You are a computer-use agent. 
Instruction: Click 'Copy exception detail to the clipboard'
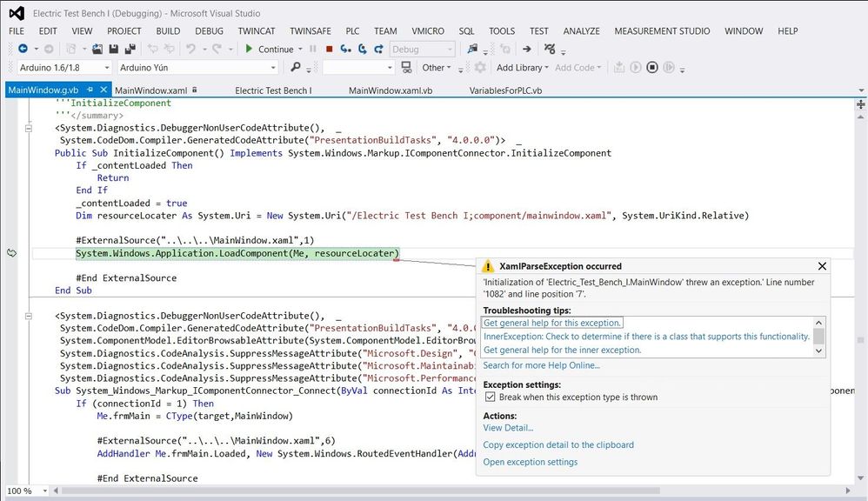558,445
